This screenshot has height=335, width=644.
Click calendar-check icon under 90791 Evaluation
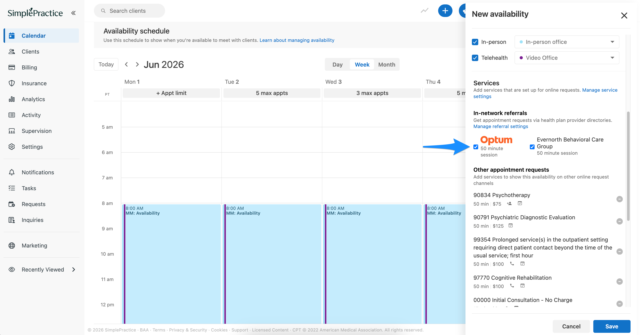click(510, 225)
